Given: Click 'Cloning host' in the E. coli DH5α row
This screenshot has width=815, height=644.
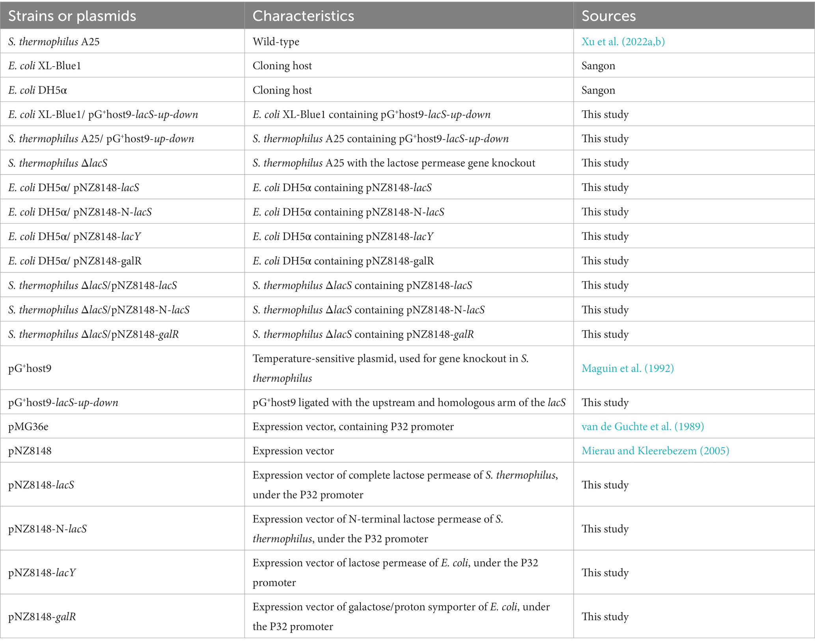Looking at the screenshot, I should pos(282,90).
